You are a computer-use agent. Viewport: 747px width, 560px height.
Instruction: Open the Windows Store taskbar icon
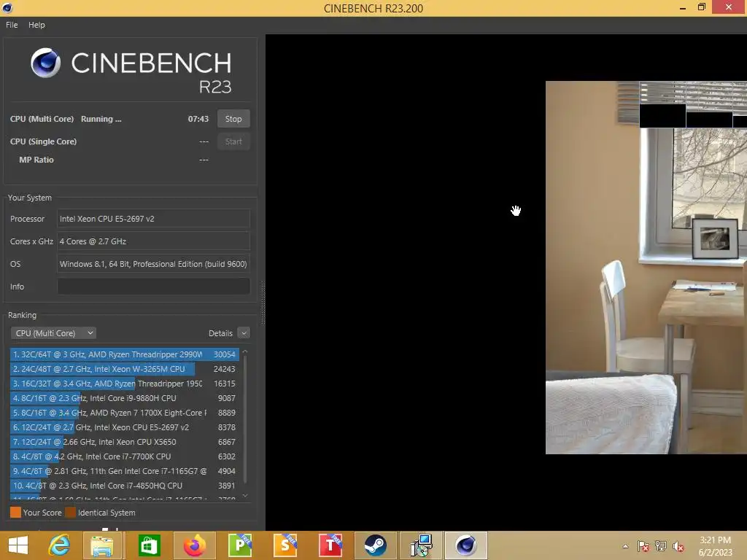149,545
